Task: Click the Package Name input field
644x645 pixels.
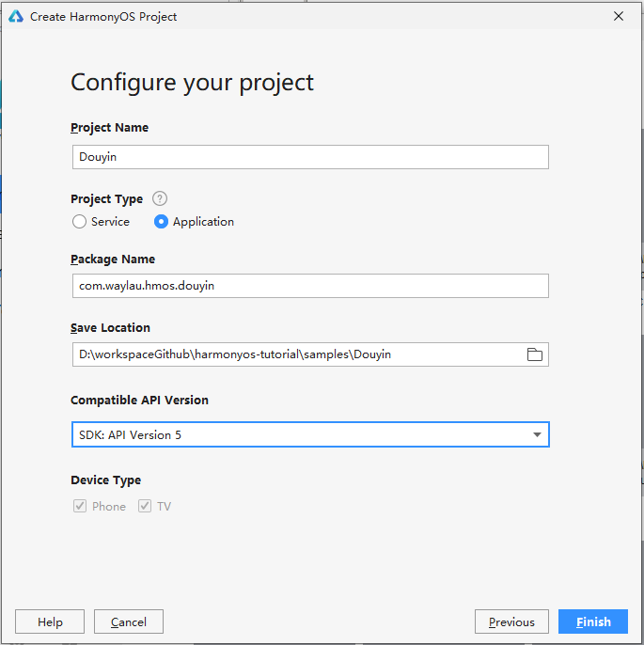Action: pos(310,286)
